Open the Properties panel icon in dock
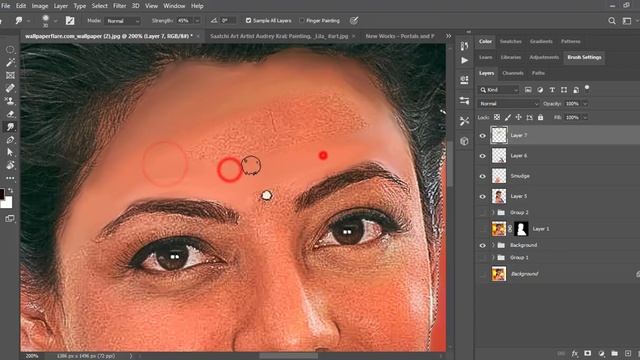640x360 pixels. point(464,80)
